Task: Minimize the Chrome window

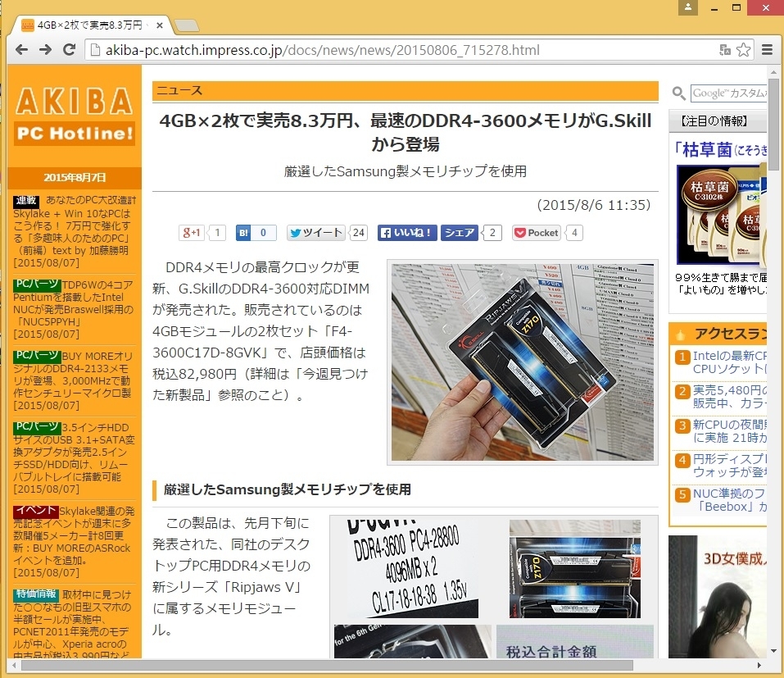Action: [x=714, y=7]
